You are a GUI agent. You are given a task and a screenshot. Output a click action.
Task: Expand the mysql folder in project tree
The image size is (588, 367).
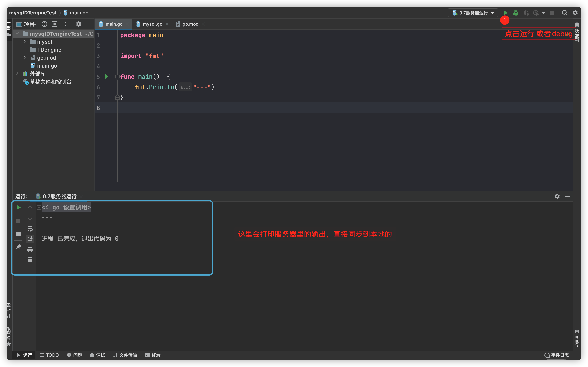click(24, 42)
